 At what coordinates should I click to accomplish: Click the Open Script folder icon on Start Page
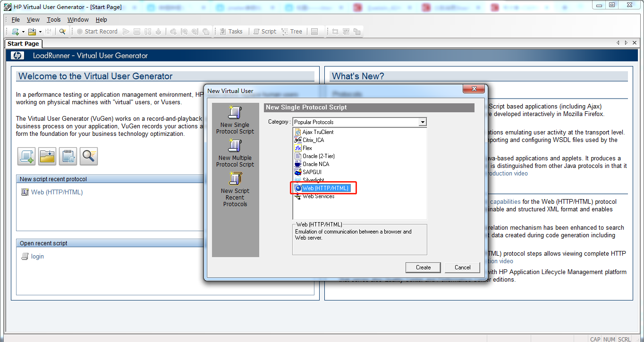[x=47, y=156]
